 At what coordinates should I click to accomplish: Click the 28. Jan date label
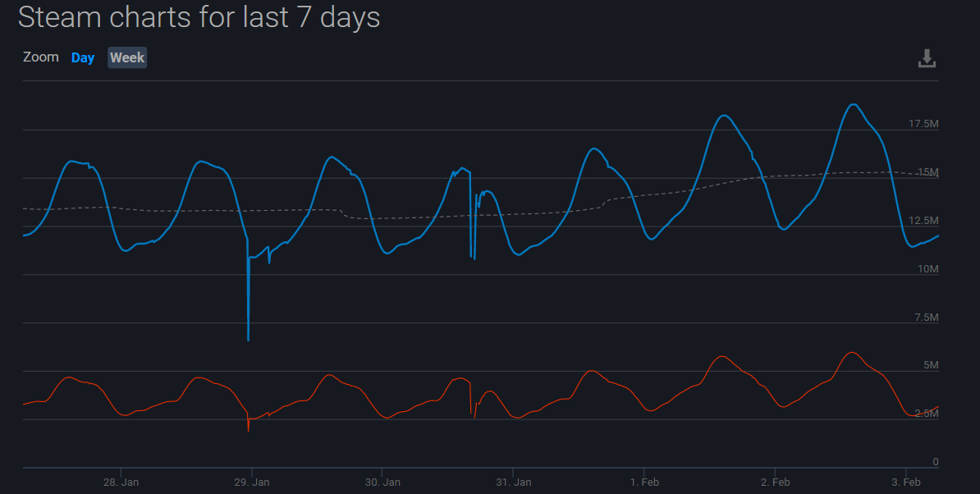pos(121,482)
